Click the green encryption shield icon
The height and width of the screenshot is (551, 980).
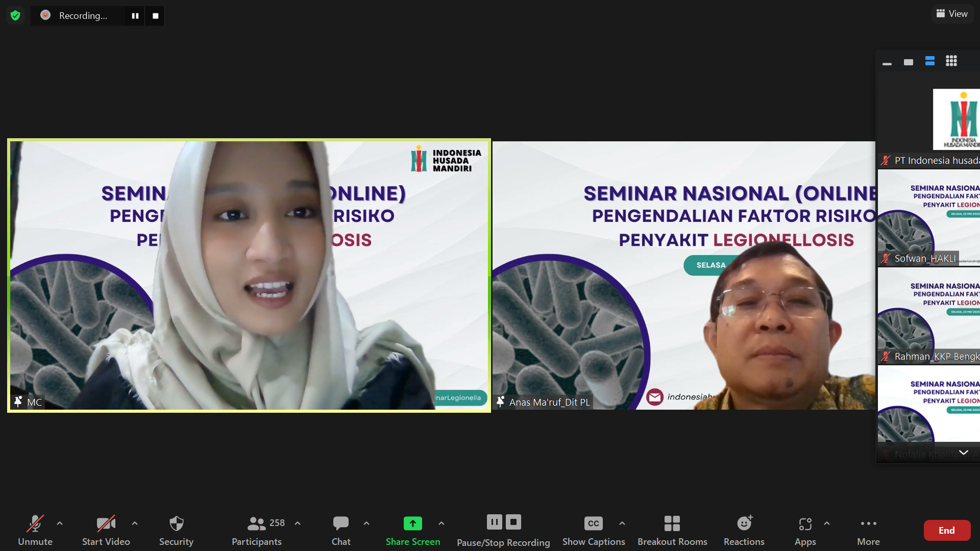[x=15, y=15]
